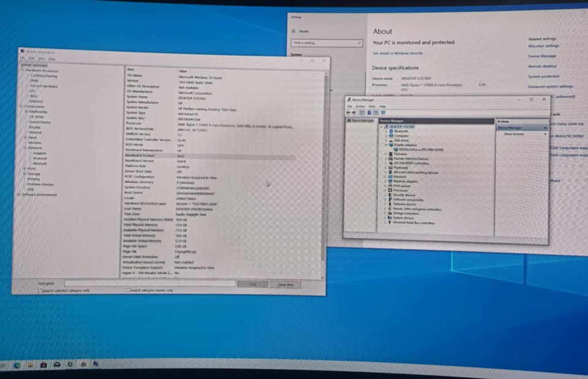Select the NVIDIA GeForce RTX display adapter
The image size is (588, 379).
[421, 150]
